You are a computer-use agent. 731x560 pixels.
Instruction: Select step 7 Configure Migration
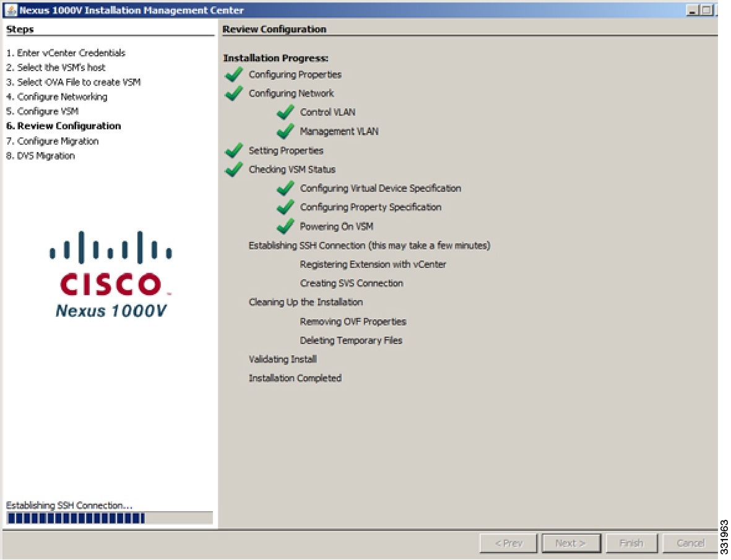point(52,140)
